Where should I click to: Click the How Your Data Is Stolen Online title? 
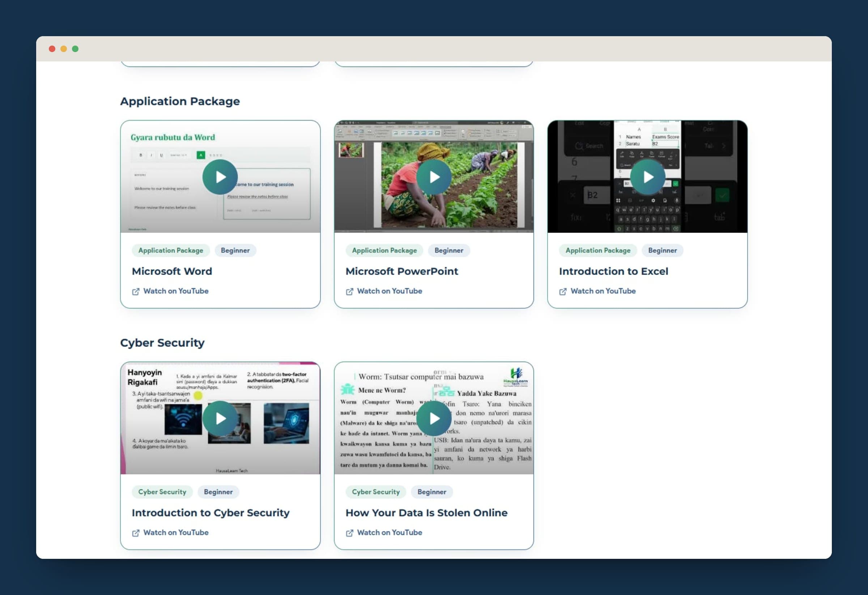pyautogui.click(x=426, y=513)
